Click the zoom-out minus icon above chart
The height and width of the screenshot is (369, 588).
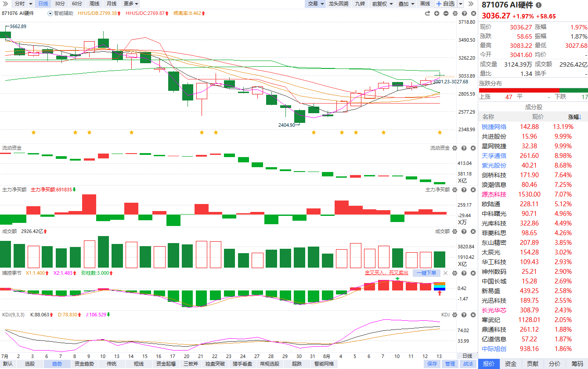(446, 13)
